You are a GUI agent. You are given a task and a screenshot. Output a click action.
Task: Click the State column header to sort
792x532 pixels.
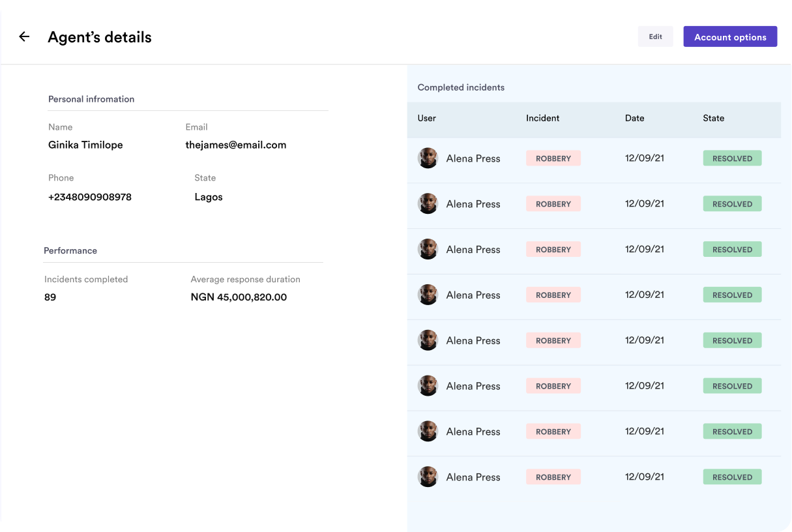click(x=713, y=118)
